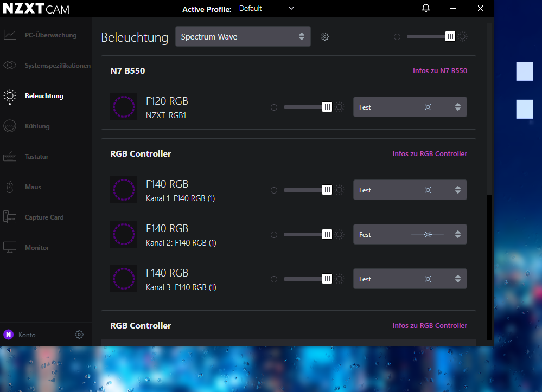Click the Beleuchtung sun icon in sidebar

(x=10, y=97)
